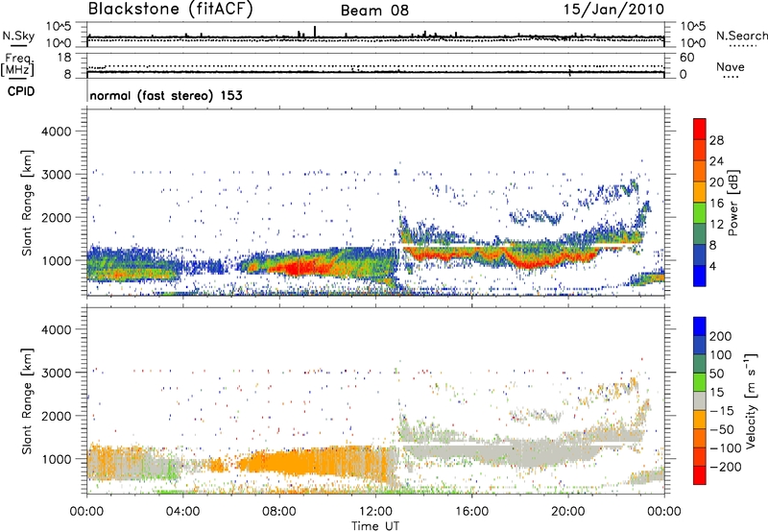This screenshot has width=768, height=532.
Task: Select the "Power [dB]" colorbar title
Action: click(x=733, y=203)
